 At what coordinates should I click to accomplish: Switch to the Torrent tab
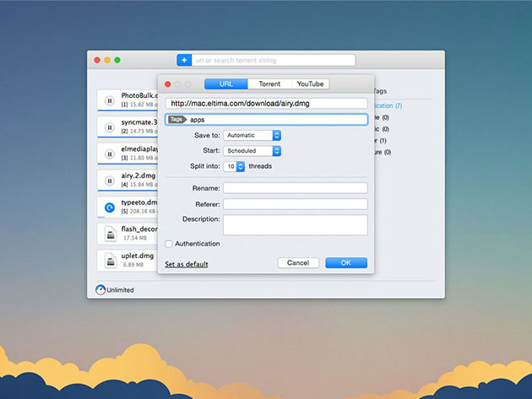269,84
